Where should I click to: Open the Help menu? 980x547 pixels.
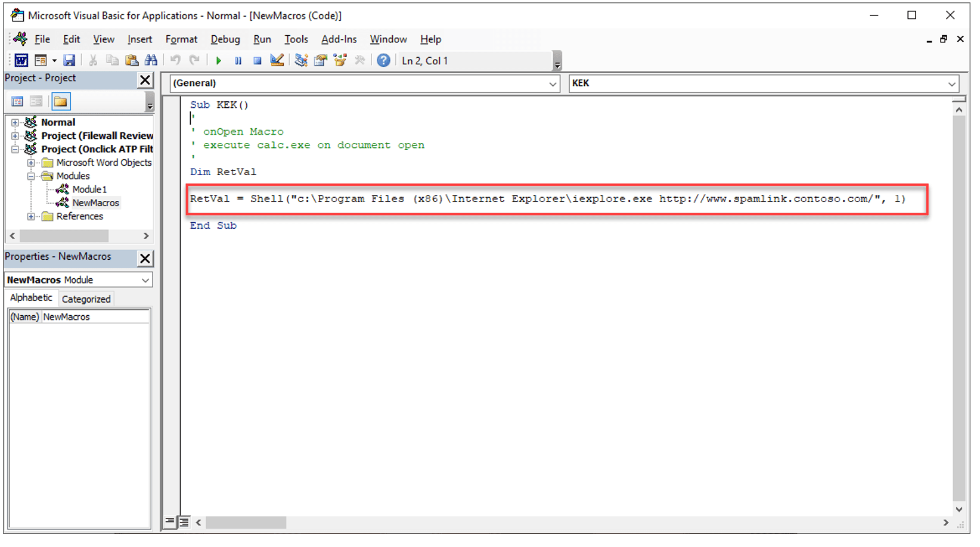coord(430,39)
